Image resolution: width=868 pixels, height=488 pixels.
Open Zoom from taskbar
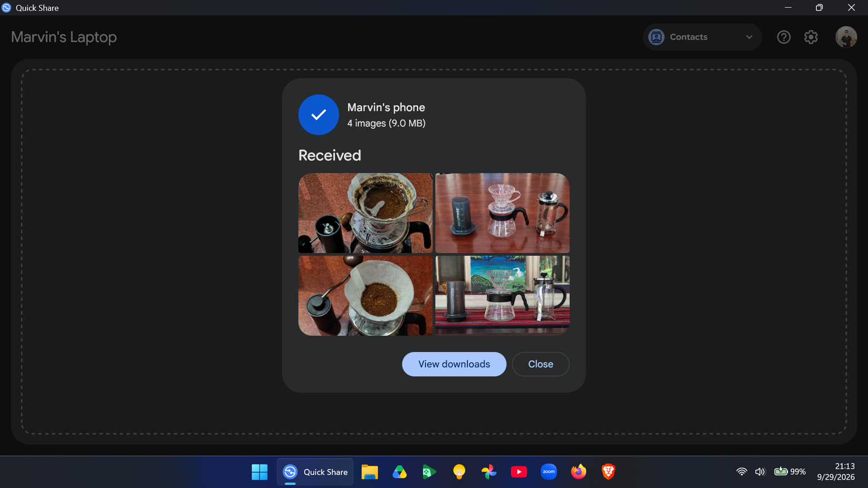(x=549, y=472)
